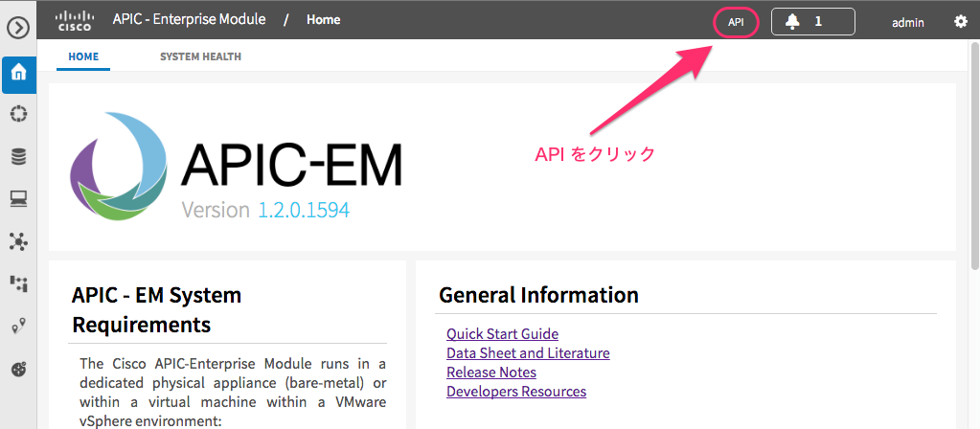Select the HOME tab
This screenshot has height=429, width=980.
click(x=83, y=56)
